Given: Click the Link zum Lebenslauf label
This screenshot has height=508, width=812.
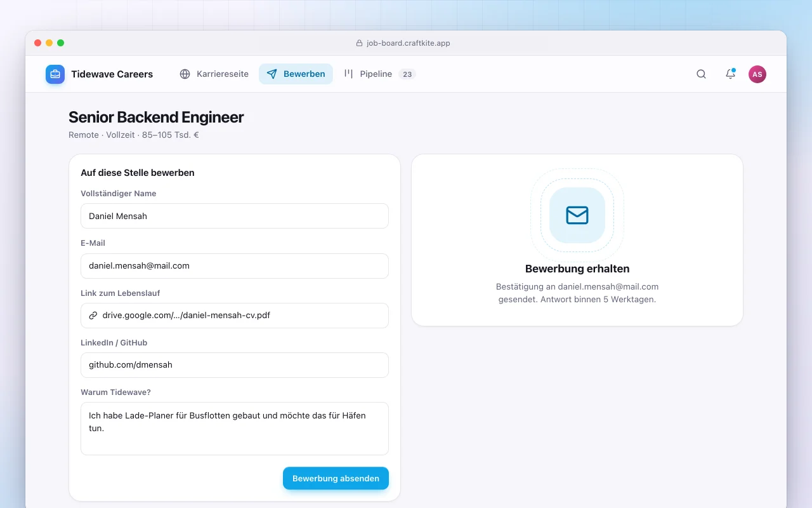Looking at the screenshot, I should 121,293.
